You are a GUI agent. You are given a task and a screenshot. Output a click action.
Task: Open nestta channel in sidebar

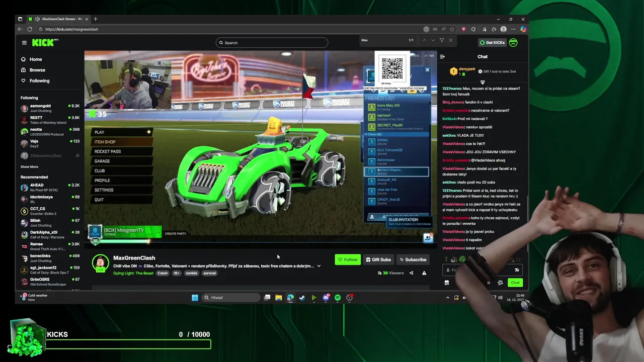50,132
